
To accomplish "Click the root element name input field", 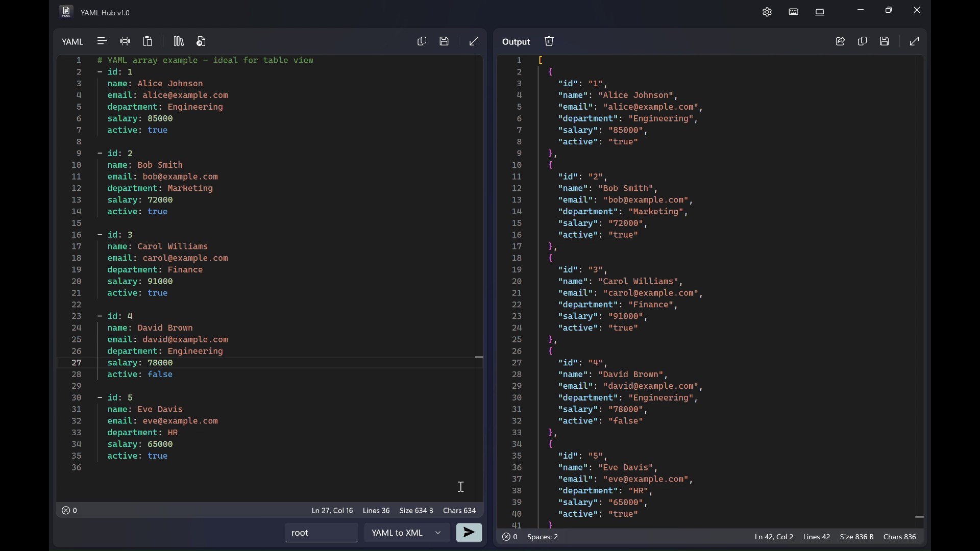I will point(322,533).
